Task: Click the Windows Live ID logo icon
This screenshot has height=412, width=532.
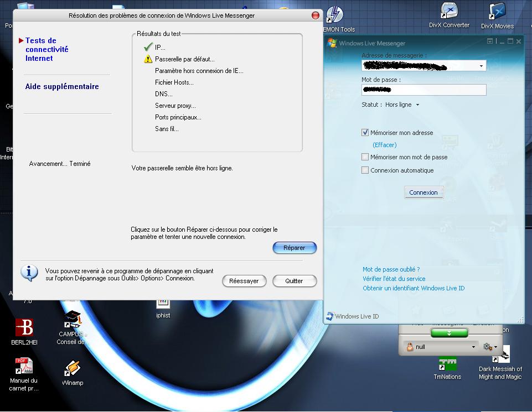Action: pyautogui.click(x=330, y=316)
